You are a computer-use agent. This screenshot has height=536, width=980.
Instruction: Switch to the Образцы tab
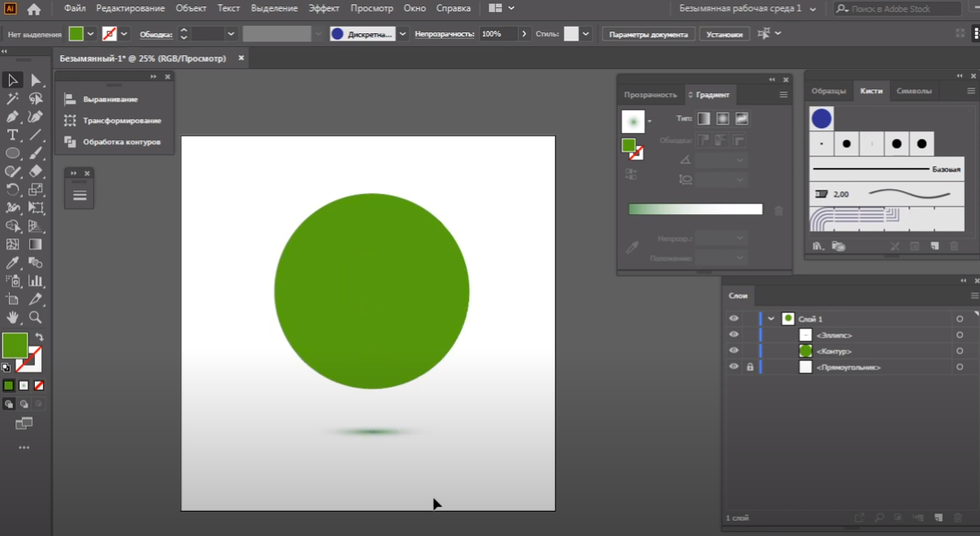point(828,91)
